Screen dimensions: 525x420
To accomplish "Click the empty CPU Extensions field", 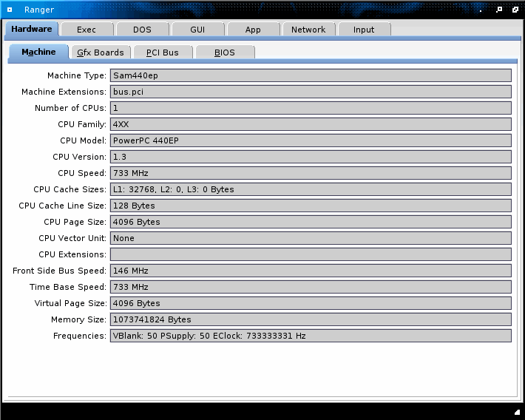I will [311, 254].
